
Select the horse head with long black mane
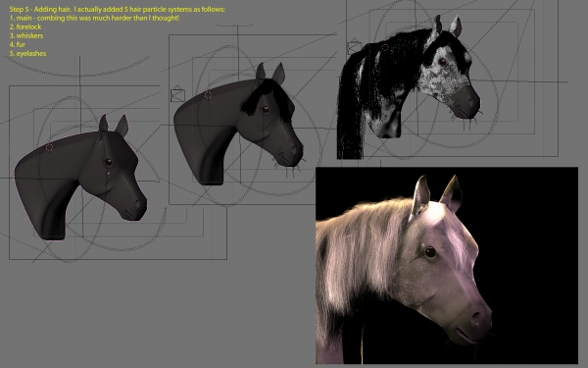(x=409, y=87)
